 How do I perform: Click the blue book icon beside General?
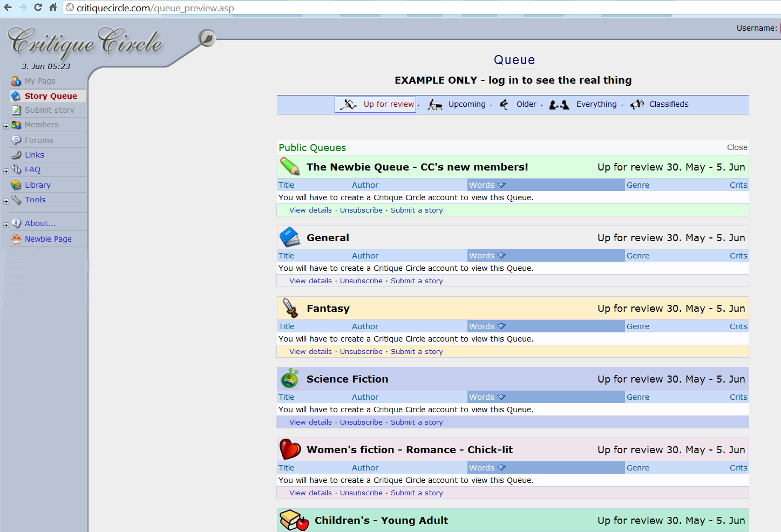290,237
